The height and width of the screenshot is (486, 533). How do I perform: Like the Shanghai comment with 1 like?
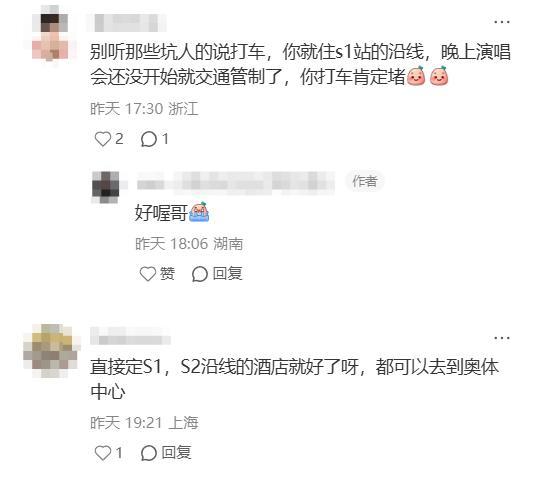(102, 453)
